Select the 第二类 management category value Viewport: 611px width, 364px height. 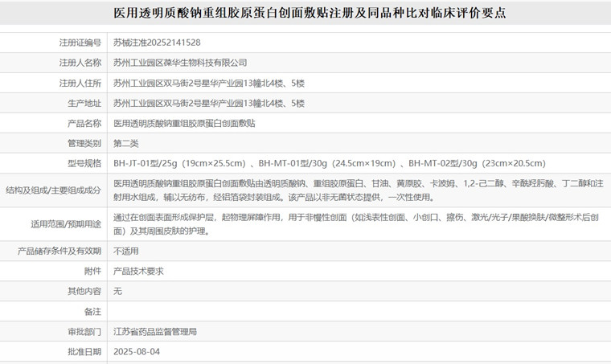[x=126, y=143]
